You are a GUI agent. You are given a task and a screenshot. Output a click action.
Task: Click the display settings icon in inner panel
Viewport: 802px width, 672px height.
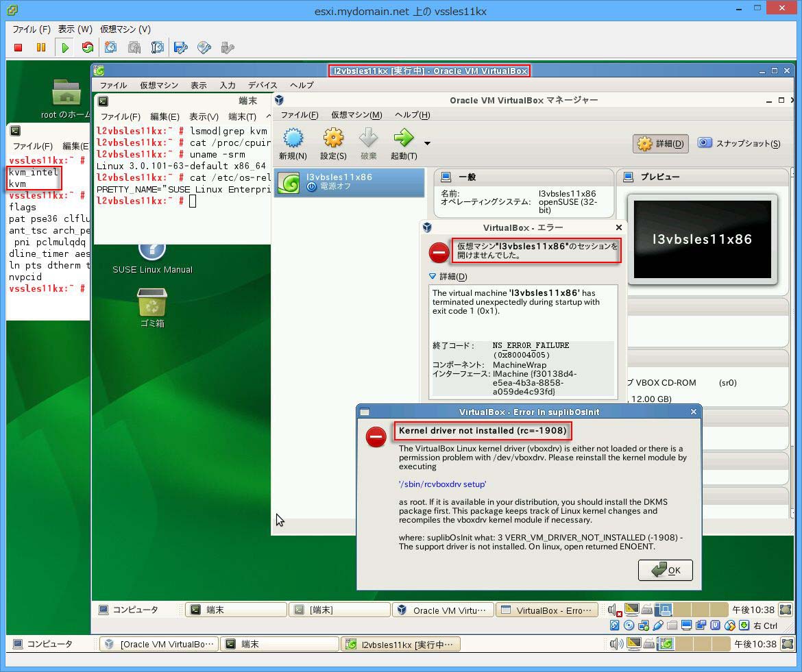point(632,609)
